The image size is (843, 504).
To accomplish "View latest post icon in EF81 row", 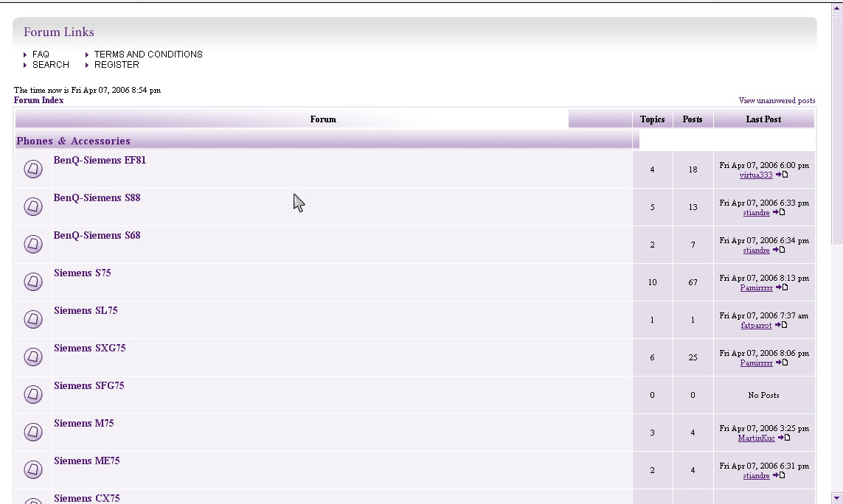I will [782, 175].
